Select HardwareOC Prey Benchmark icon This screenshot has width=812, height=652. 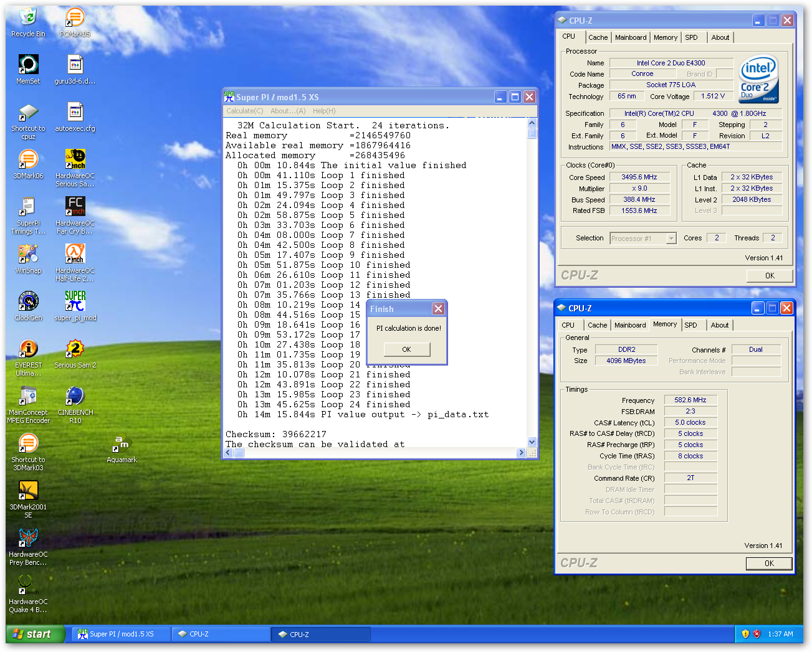(28, 547)
